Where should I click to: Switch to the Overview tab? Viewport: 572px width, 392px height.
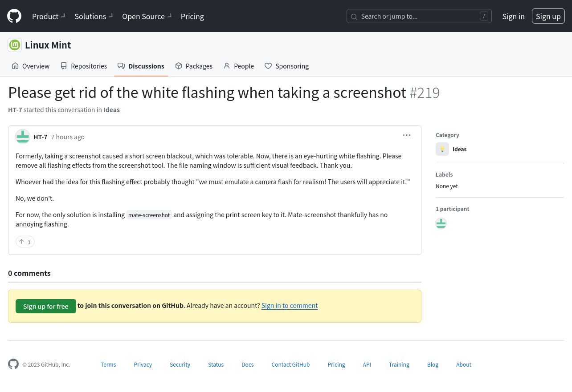[x=31, y=66]
